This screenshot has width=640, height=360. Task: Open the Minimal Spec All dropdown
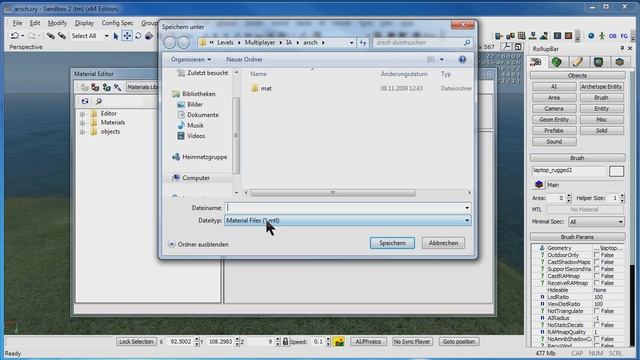(596, 222)
